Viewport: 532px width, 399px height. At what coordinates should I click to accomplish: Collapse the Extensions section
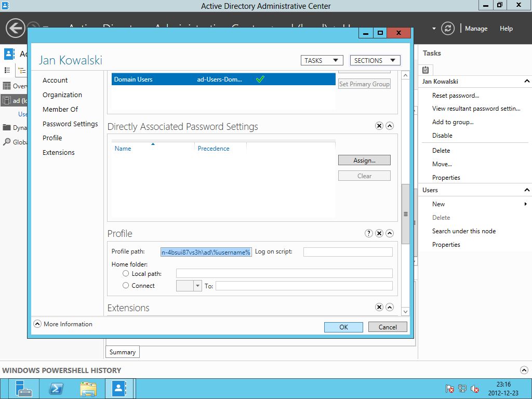[x=390, y=307]
